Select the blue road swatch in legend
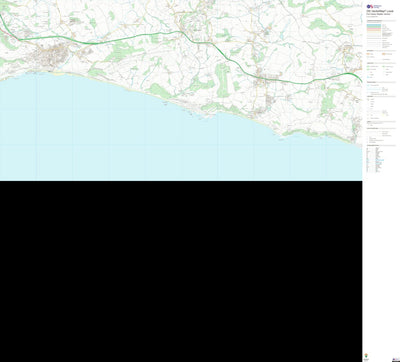This screenshot has width=400, height=362. 374,25
